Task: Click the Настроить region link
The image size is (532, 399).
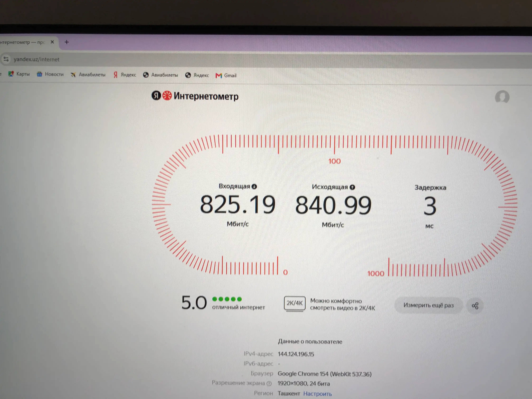Action: pos(317,394)
